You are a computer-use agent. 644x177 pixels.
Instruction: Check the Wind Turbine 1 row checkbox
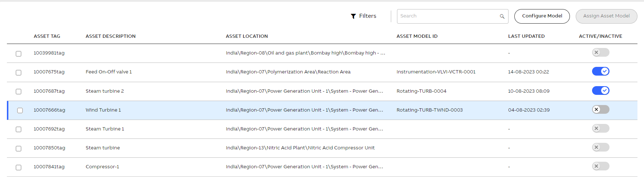20,110
